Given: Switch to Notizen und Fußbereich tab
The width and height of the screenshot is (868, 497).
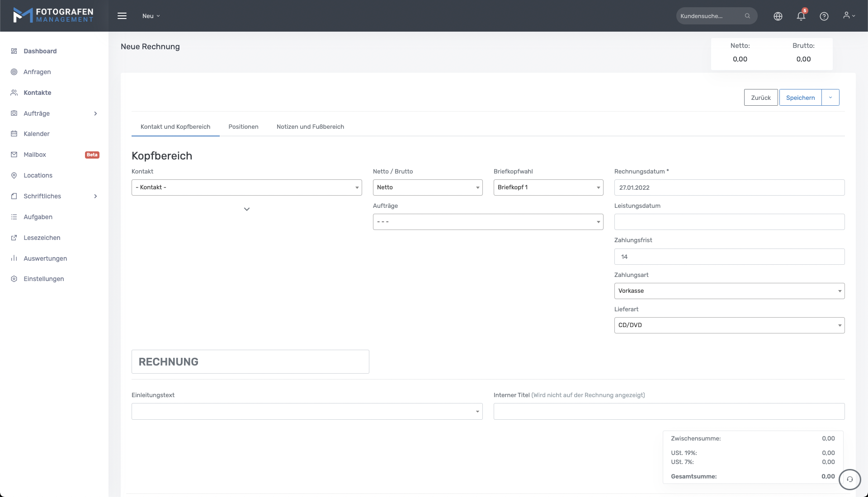Looking at the screenshot, I should click(x=310, y=127).
